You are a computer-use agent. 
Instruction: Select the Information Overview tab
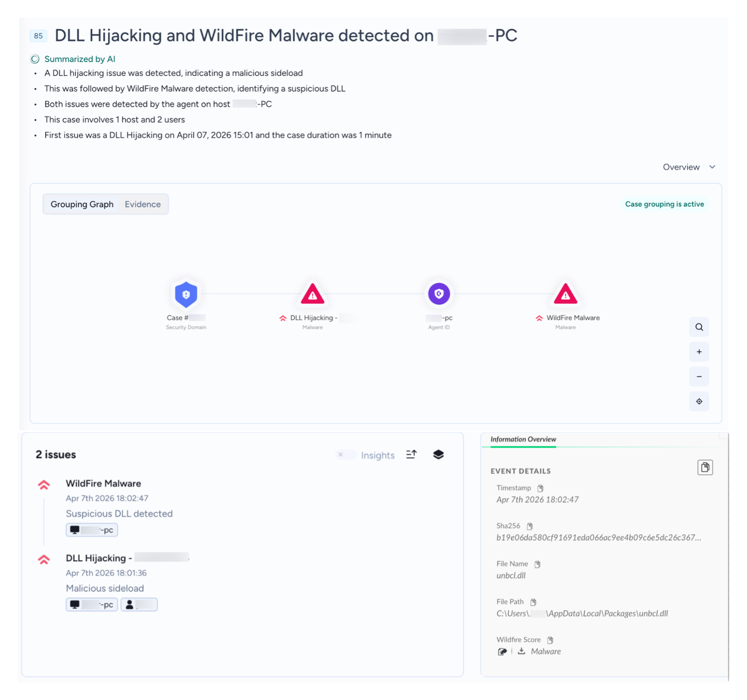[x=523, y=439]
